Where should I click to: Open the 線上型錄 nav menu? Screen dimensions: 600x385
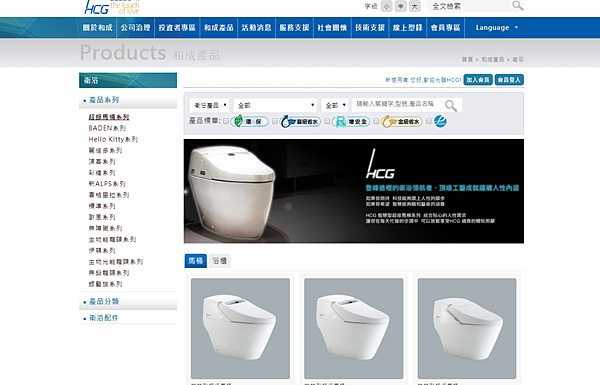point(408,28)
